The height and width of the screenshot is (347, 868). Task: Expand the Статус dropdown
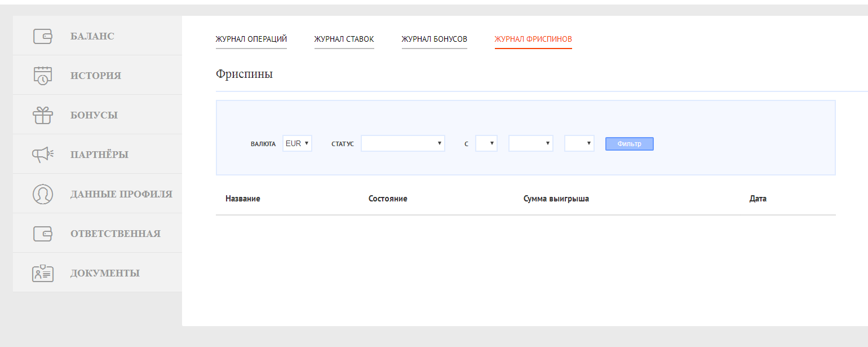click(x=403, y=144)
